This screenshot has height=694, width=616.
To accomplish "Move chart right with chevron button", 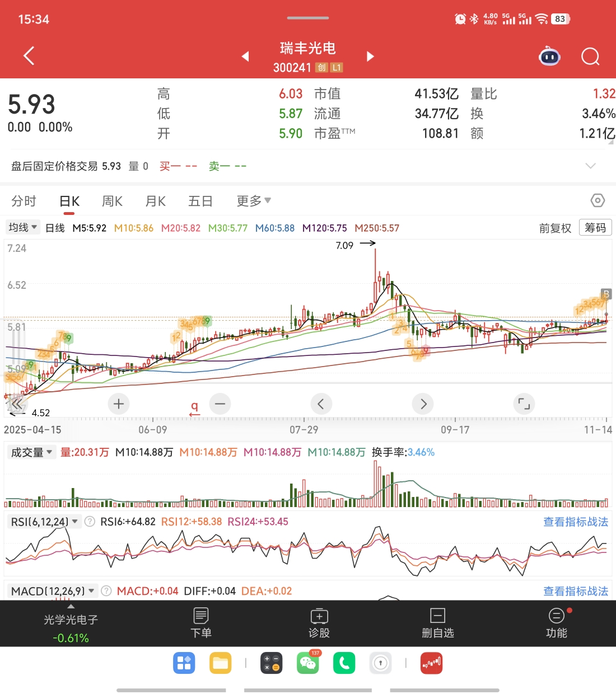I will tap(423, 404).
